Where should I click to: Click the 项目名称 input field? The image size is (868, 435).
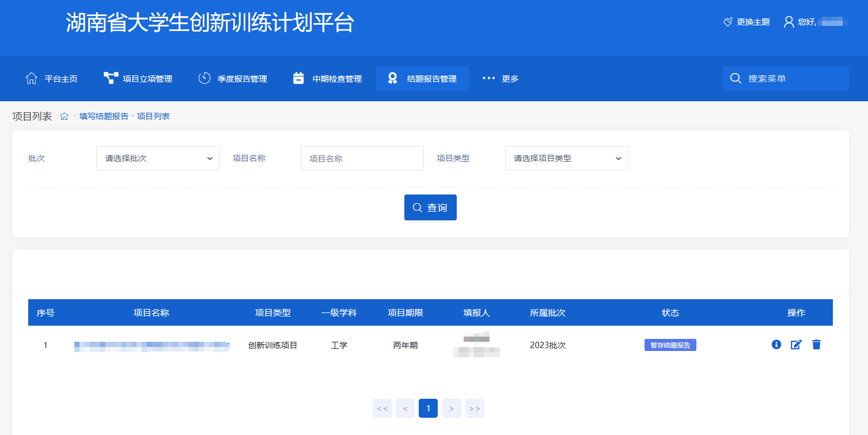tap(362, 158)
